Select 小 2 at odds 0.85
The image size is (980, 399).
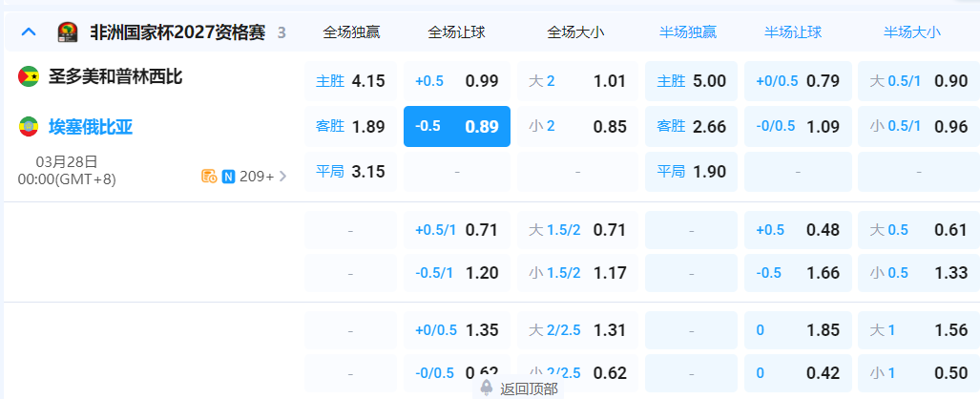click(x=577, y=126)
